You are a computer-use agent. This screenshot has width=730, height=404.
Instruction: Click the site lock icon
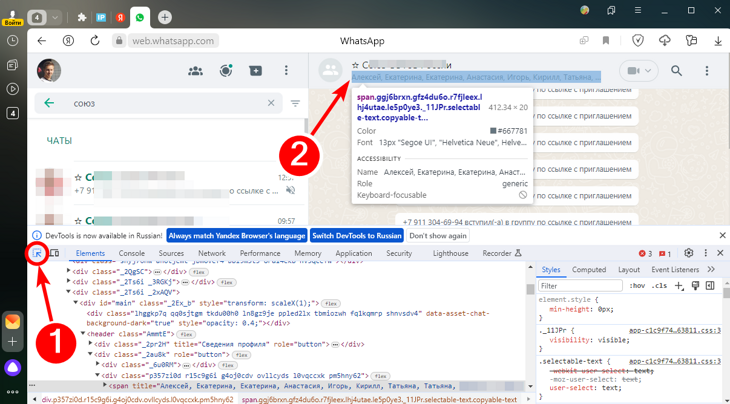(x=119, y=41)
